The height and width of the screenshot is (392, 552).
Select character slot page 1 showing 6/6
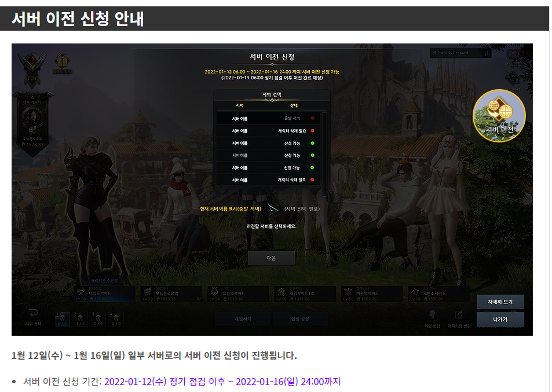pos(62,319)
